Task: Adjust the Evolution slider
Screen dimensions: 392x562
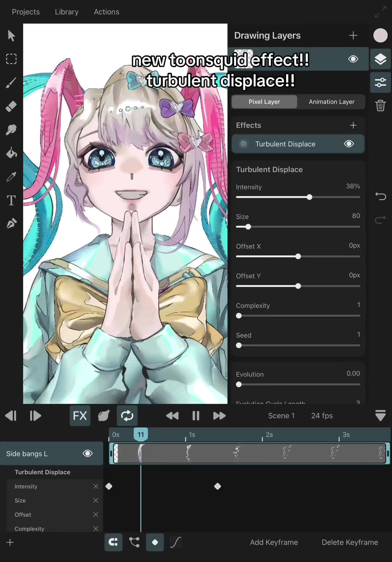Action: pos(239,384)
